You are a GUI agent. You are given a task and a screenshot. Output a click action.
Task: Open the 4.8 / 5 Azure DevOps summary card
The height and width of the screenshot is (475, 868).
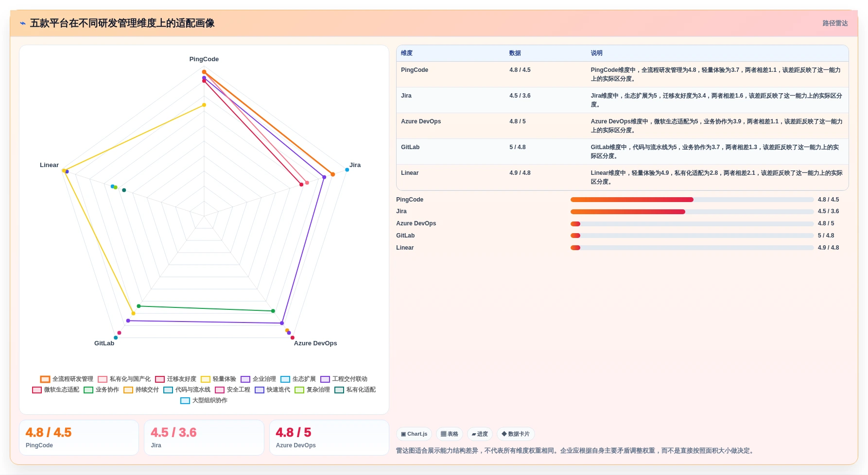pyautogui.click(x=329, y=438)
